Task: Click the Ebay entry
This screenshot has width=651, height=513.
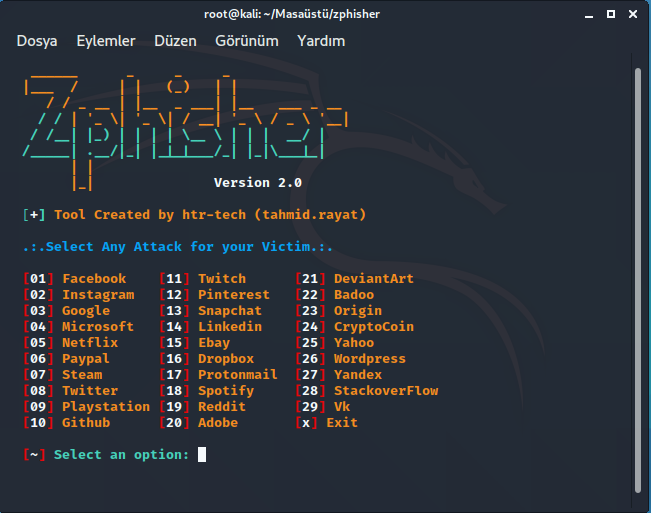Action: tap(214, 343)
